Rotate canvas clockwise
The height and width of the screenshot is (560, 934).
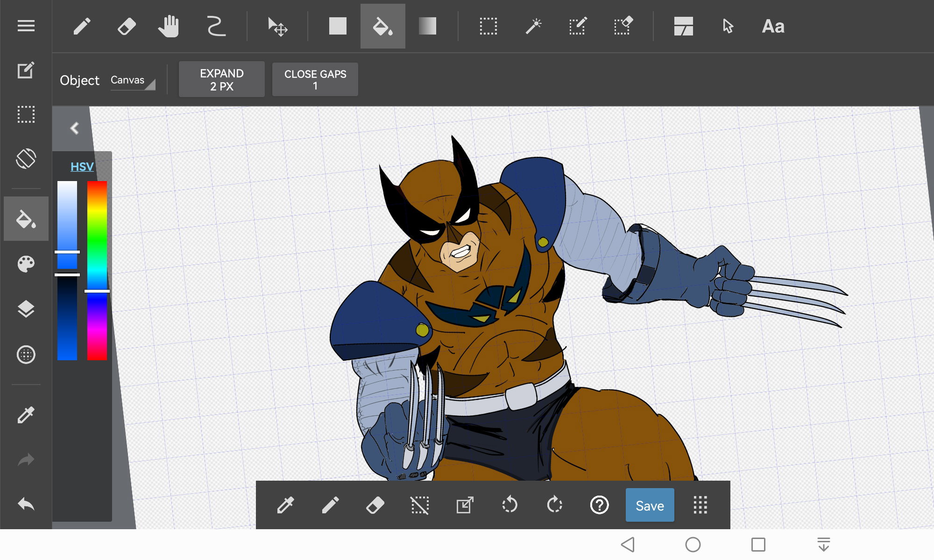click(x=554, y=505)
